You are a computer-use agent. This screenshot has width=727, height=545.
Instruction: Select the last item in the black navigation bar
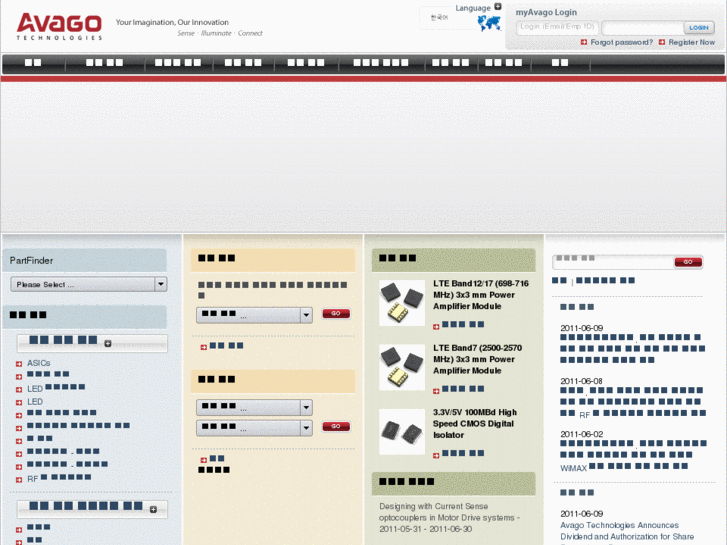coord(560,63)
